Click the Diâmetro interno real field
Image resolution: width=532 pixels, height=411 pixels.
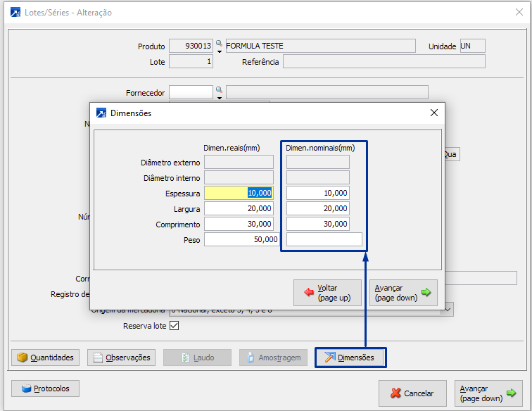[239, 177]
